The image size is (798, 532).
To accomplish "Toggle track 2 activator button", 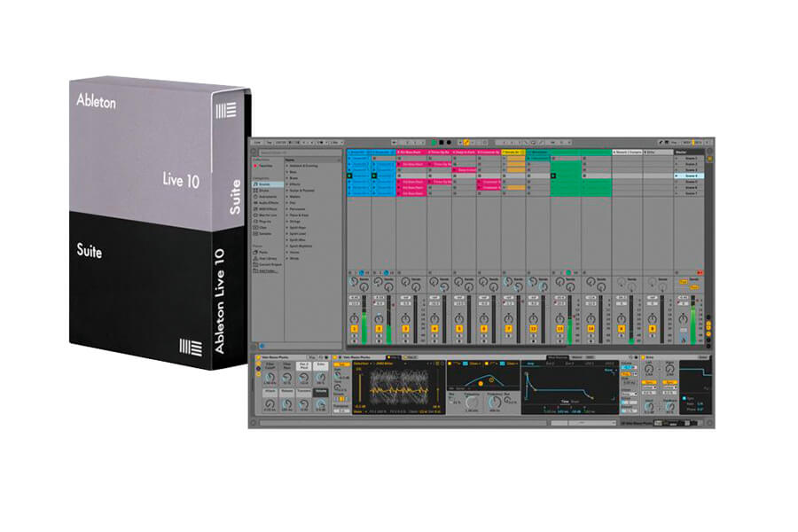I will [379, 328].
